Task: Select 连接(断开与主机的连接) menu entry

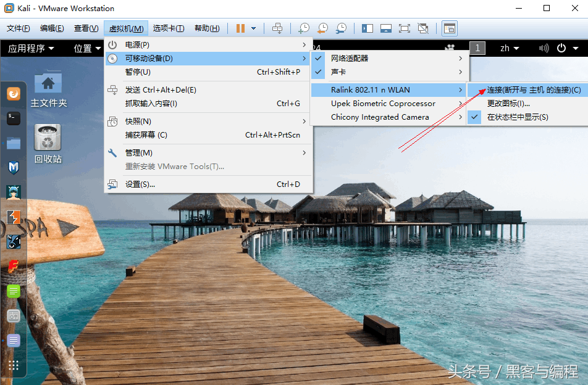Action: coord(534,89)
